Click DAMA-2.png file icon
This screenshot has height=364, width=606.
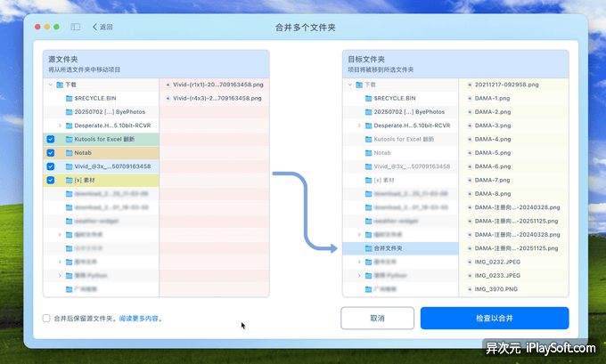470,112
